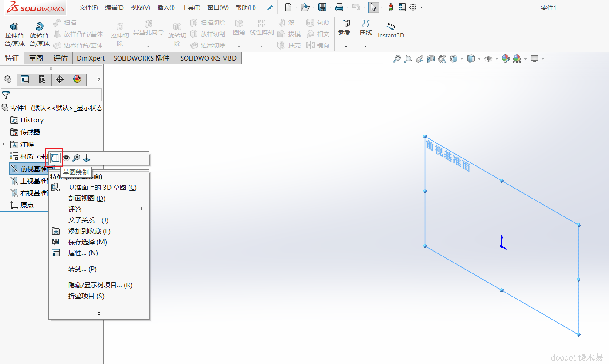609x364 pixels.
Task: Click the 前视基准面 plane label in viewport
Action: 448,156
